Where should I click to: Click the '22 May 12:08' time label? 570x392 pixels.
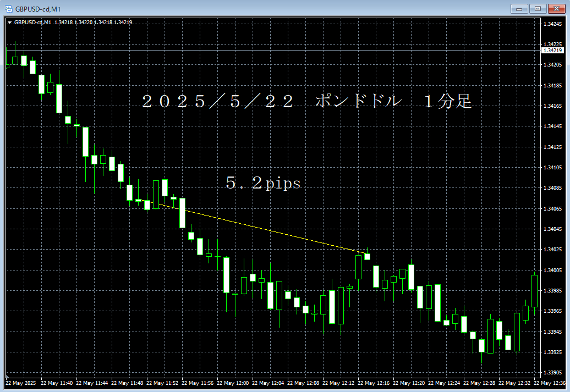click(x=303, y=383)
